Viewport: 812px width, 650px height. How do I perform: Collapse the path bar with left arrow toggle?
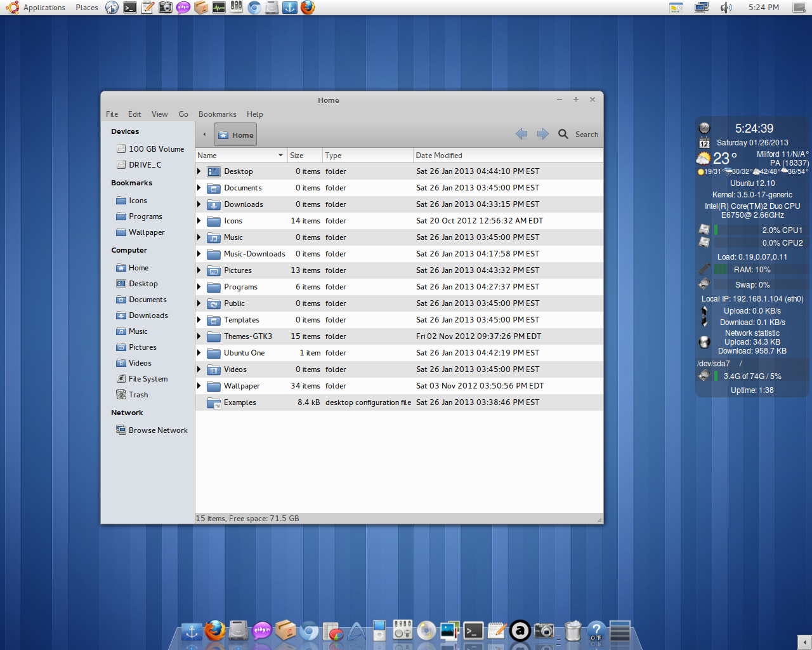tap(204, 135)
